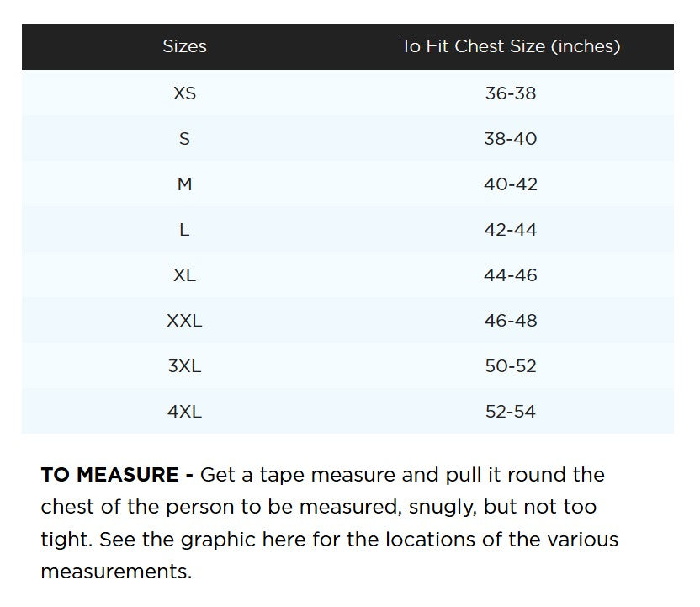Select the 3XL size cell
The height and width of the screenshot is (607, 700).
[184, 365]
